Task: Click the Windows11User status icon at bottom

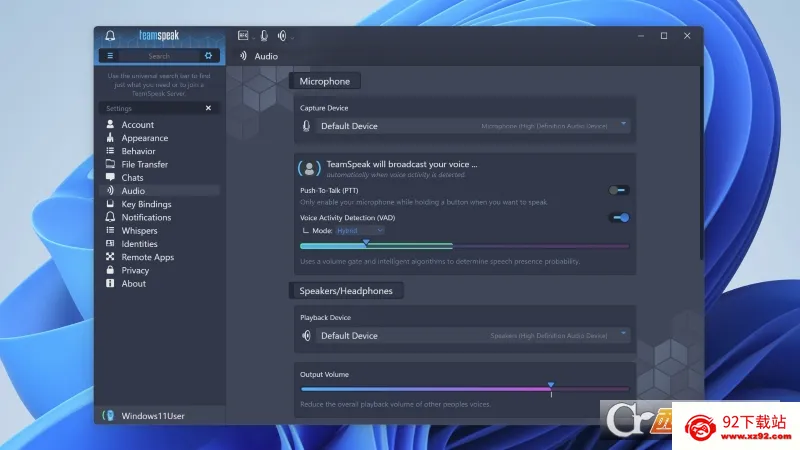Action: 108,415
